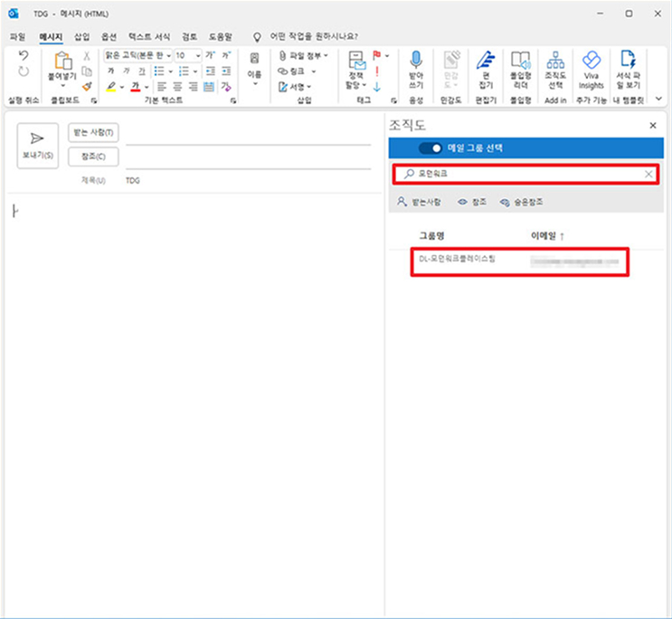
Task: Expand the bullet list style arrow
Action: pyautogui.click(x=171, y=71)
